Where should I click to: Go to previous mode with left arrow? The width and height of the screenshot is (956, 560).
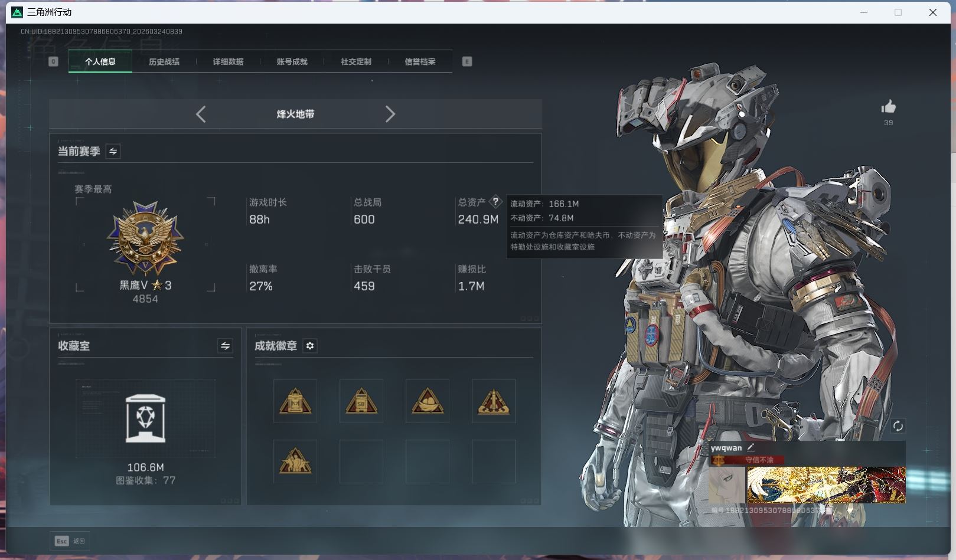(x=201, y=114)
